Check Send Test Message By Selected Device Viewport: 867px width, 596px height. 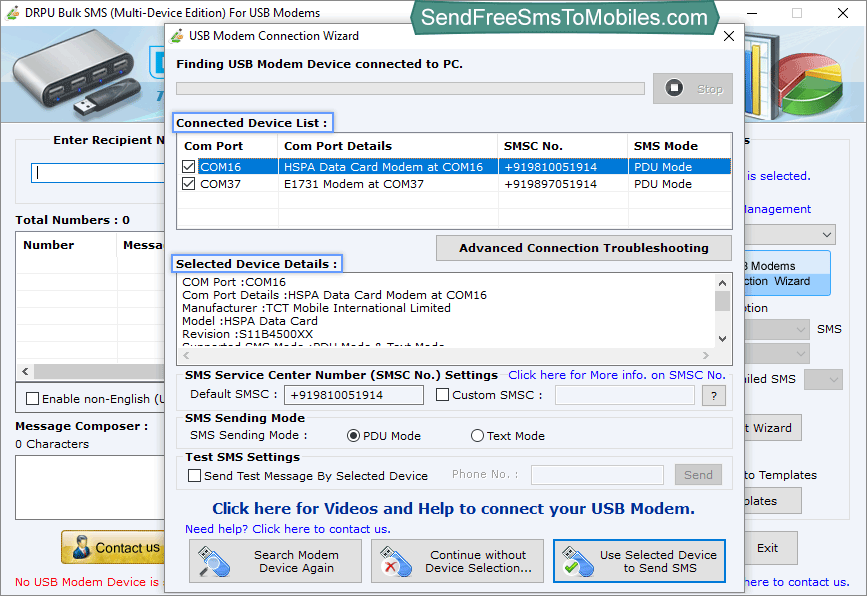click(194, 475)
